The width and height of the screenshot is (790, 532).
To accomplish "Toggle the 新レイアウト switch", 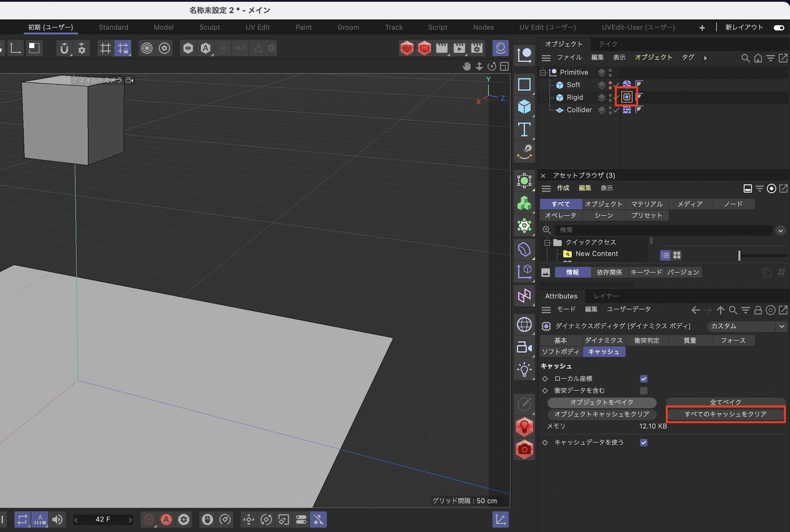I will tap(779, 28).
